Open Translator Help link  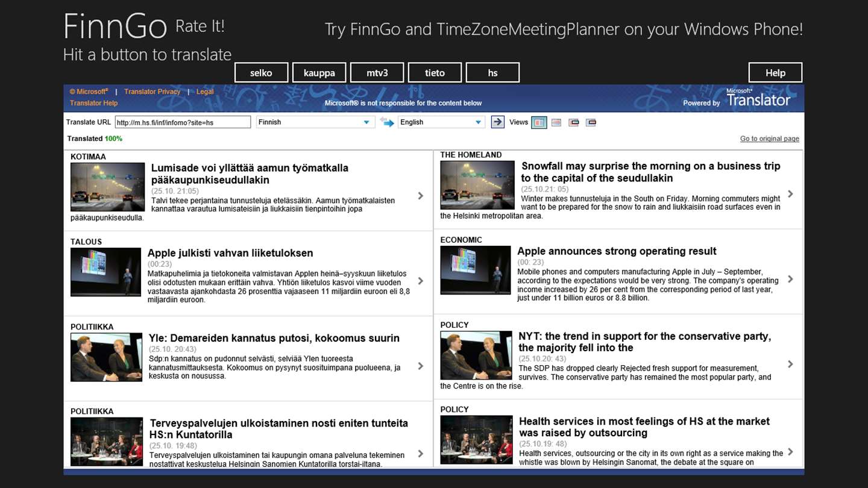(94, 103)
